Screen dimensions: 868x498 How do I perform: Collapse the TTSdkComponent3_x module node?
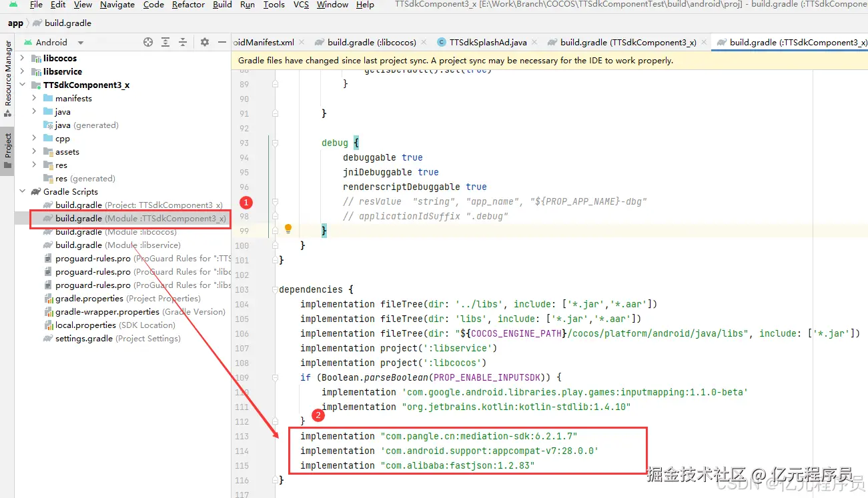pyautogui.click(x=22, y=85)
